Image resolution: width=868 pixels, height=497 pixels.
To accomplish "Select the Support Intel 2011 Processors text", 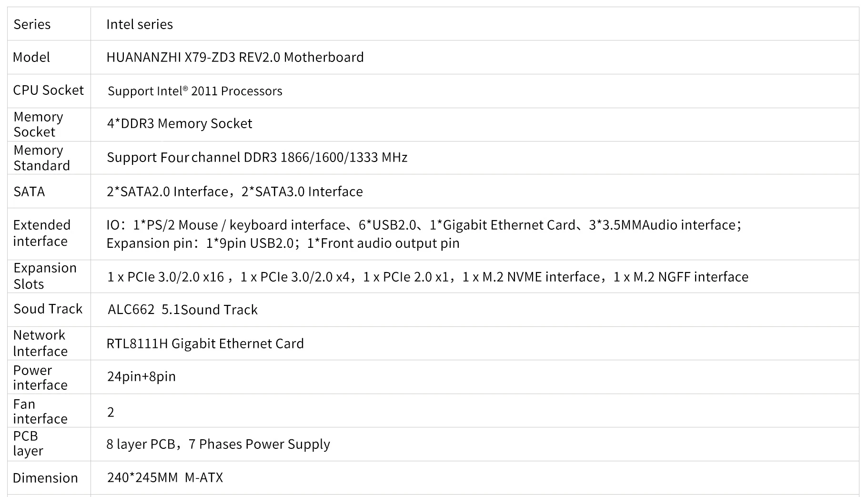I will click(x=195, y=91).
